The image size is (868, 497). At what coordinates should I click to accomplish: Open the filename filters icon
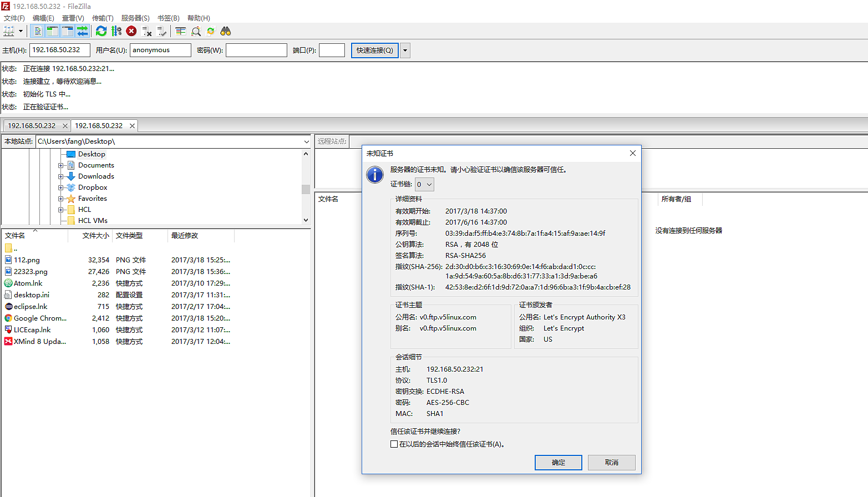point(181,32)
